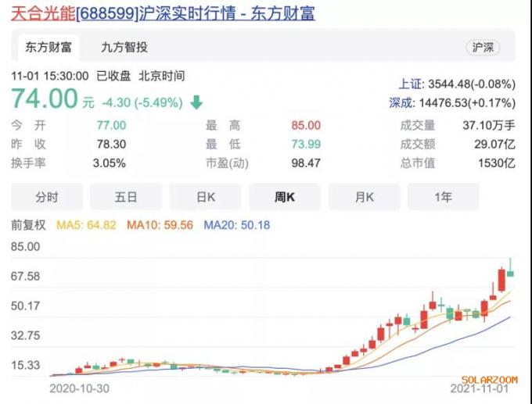
Task: Click the 2021-11-01 end date label
Action: [480, 388]
